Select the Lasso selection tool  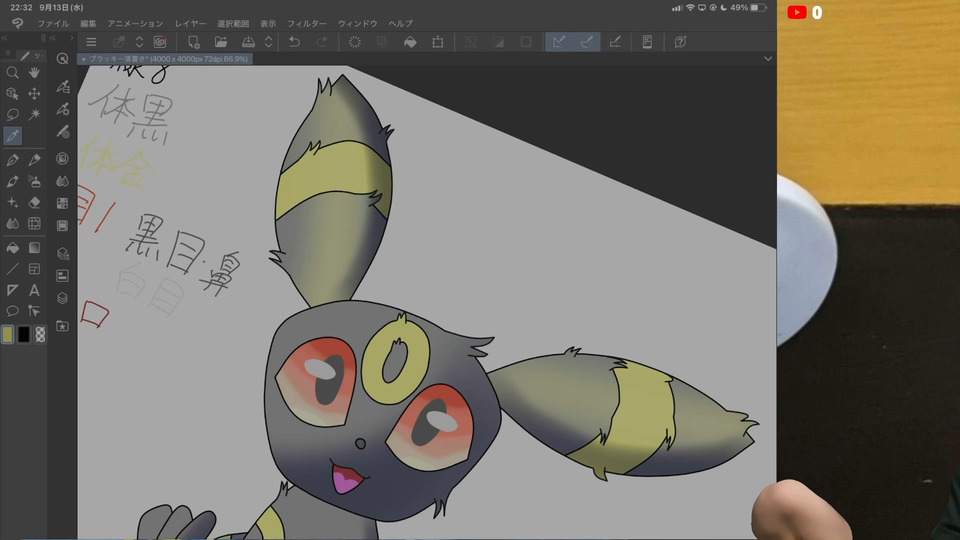(x=12, y=114)
